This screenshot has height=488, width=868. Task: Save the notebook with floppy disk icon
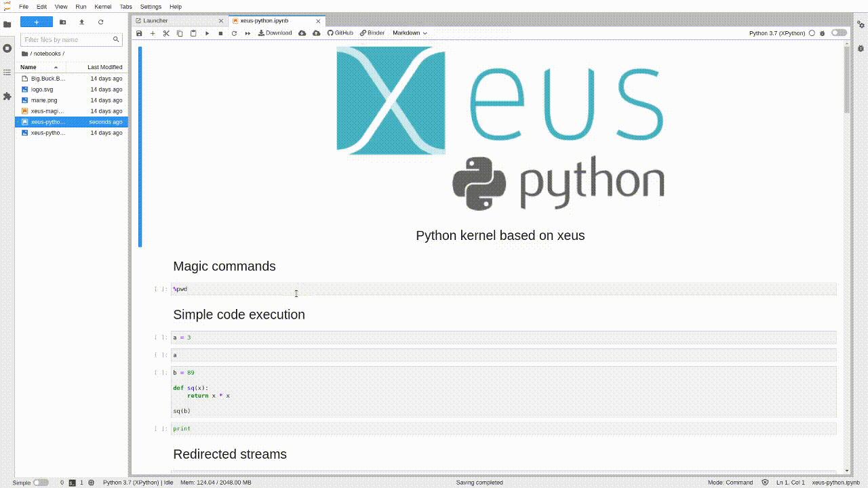pos(139,33)
